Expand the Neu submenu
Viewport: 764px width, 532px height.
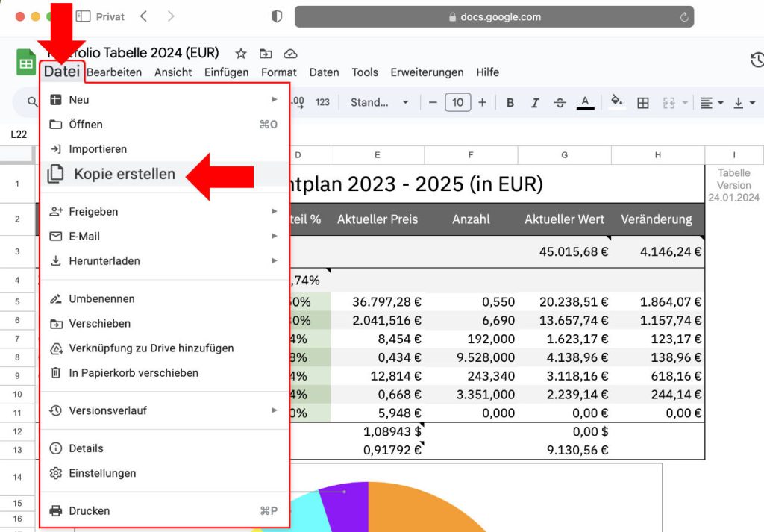[165, 100]
